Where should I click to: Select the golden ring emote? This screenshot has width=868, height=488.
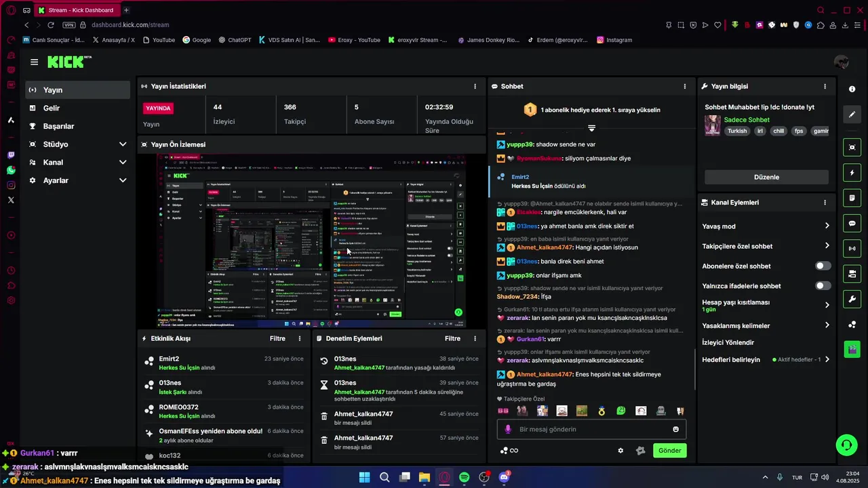coord(601,411)
